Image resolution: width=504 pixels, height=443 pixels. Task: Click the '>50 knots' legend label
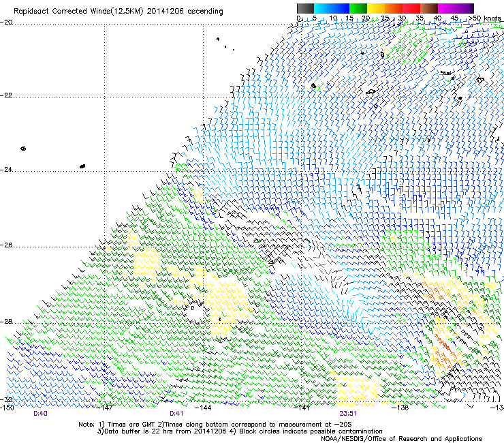click(484, 18)
